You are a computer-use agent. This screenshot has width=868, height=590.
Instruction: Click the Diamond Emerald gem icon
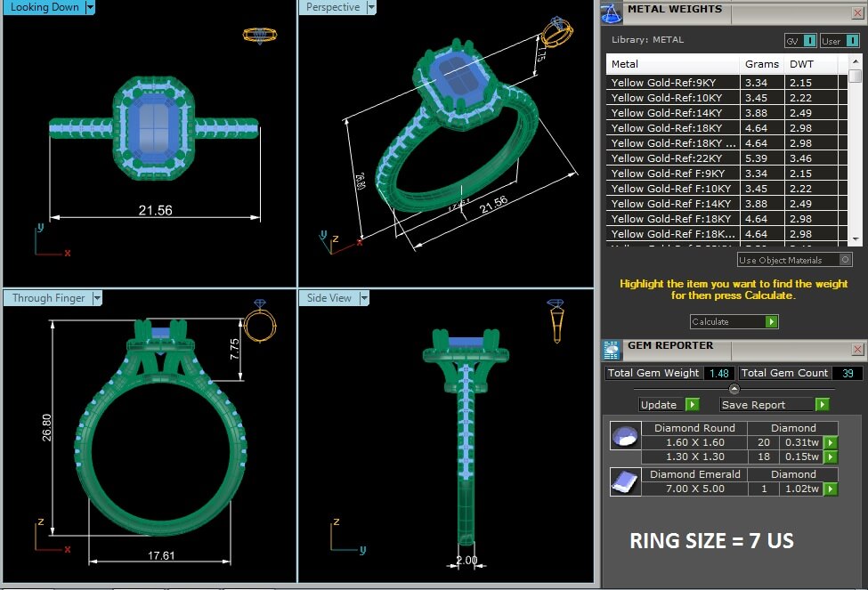(x=622, y=481)
